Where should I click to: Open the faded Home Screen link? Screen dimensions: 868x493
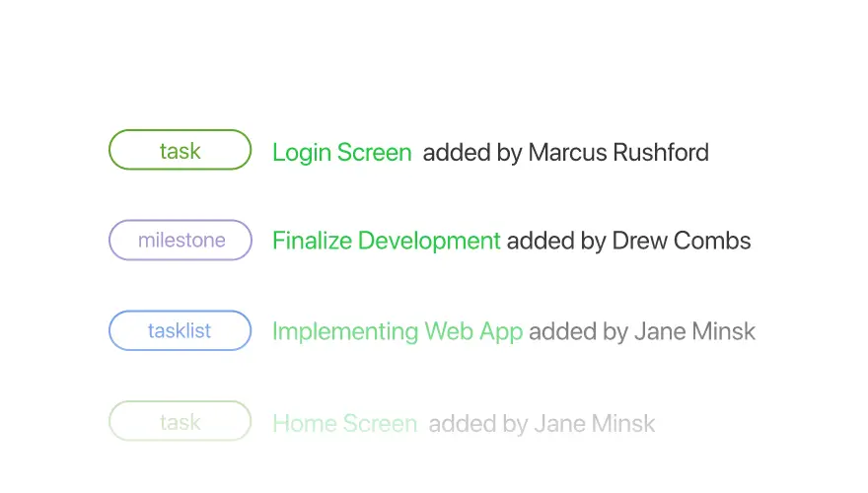coord(345,424)
